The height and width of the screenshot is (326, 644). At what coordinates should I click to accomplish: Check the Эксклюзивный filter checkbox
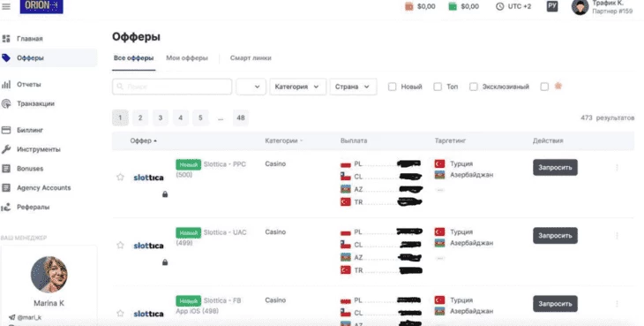[474, 87]
